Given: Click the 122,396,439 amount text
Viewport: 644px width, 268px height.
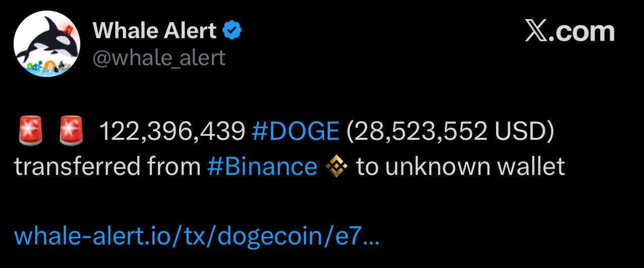Looking at the screenshot, I should tap(172, 132).
